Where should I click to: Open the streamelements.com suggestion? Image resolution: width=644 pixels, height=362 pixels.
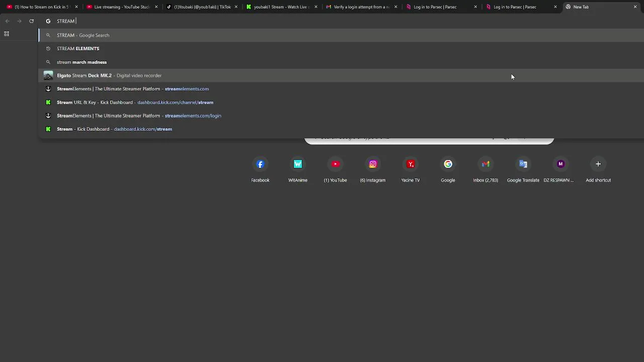[341, 89]
